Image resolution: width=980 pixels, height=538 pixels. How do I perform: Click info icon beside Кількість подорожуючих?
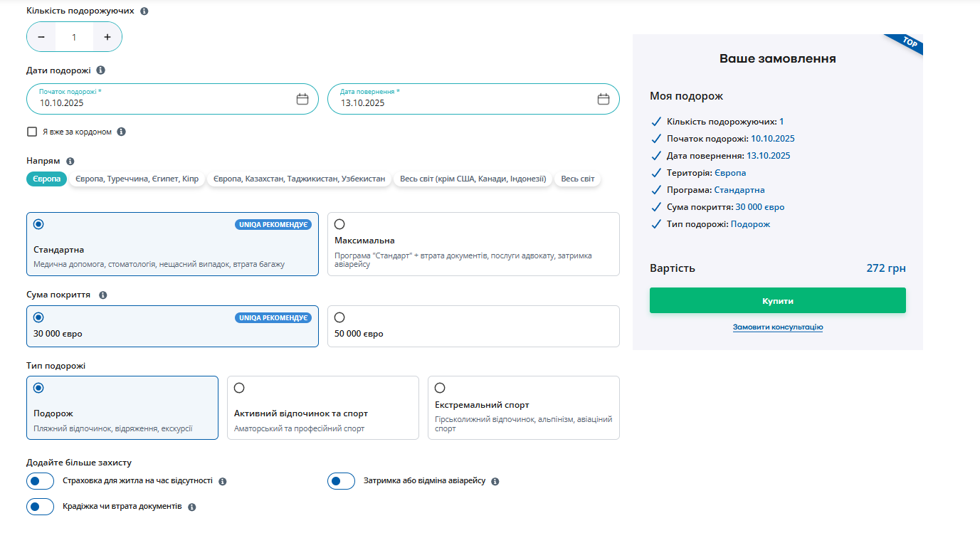coord(144,11)
